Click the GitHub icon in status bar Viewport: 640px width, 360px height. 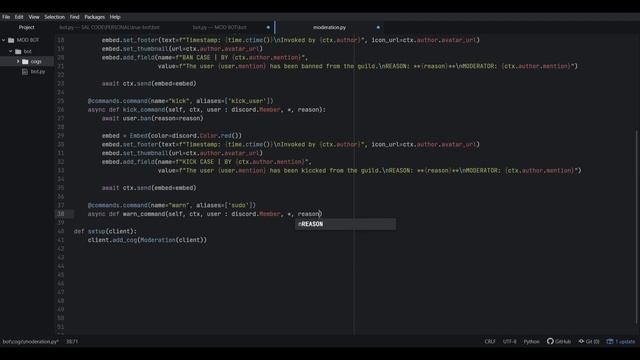pyautogui.click(x=550, y=341)
